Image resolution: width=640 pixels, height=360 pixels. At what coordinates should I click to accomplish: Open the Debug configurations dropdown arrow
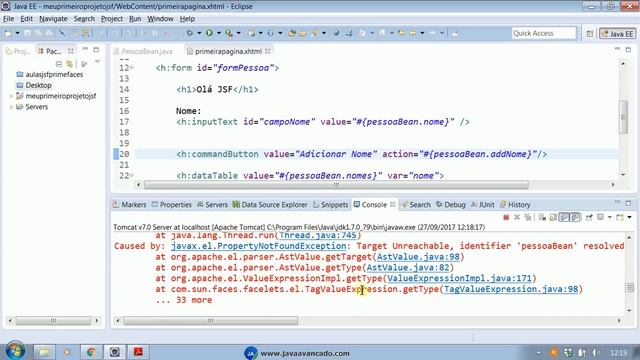point(199,33)
